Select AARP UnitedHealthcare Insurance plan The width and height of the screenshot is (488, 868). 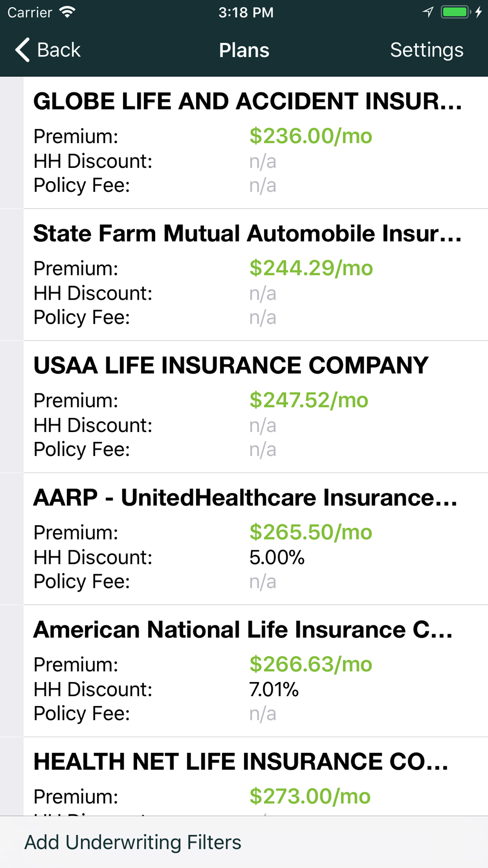pyautogui.click(x=245, y=498)
